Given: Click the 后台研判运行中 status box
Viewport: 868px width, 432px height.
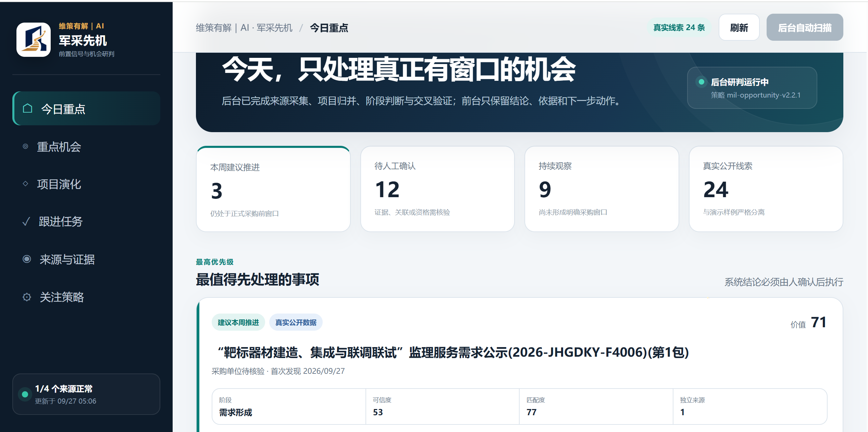Looking at the screenshot, I should (752, 88).
